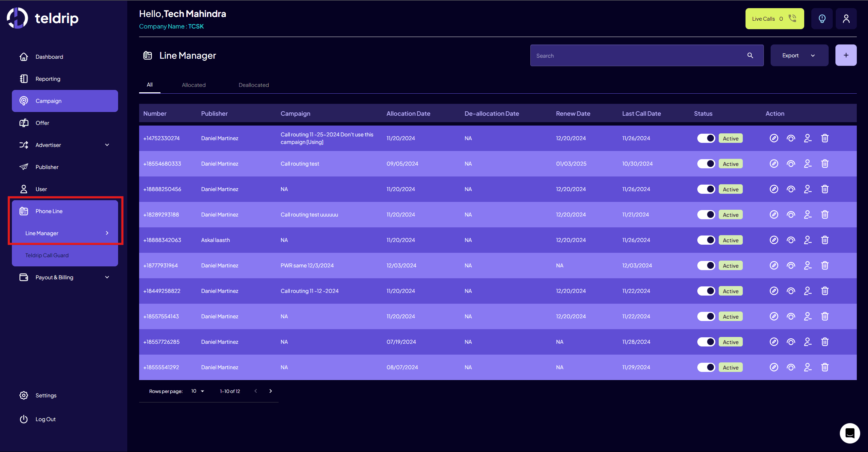868x452 pixels.
Task: Open Teldrip Call Guard link
Action: pyautogui.click(x=47, y=255)
